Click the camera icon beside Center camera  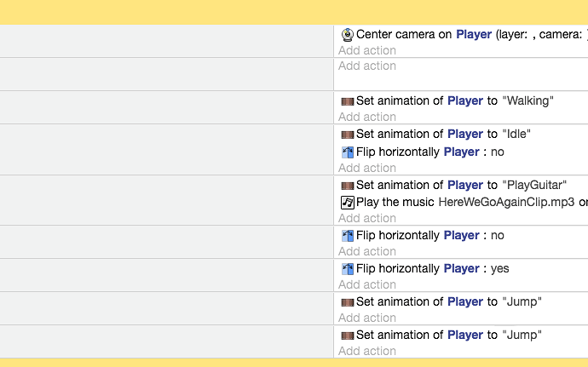click(347, 35)
